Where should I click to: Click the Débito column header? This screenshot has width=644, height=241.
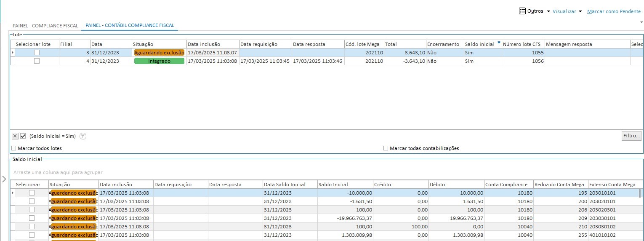click(x=456, y=185)
